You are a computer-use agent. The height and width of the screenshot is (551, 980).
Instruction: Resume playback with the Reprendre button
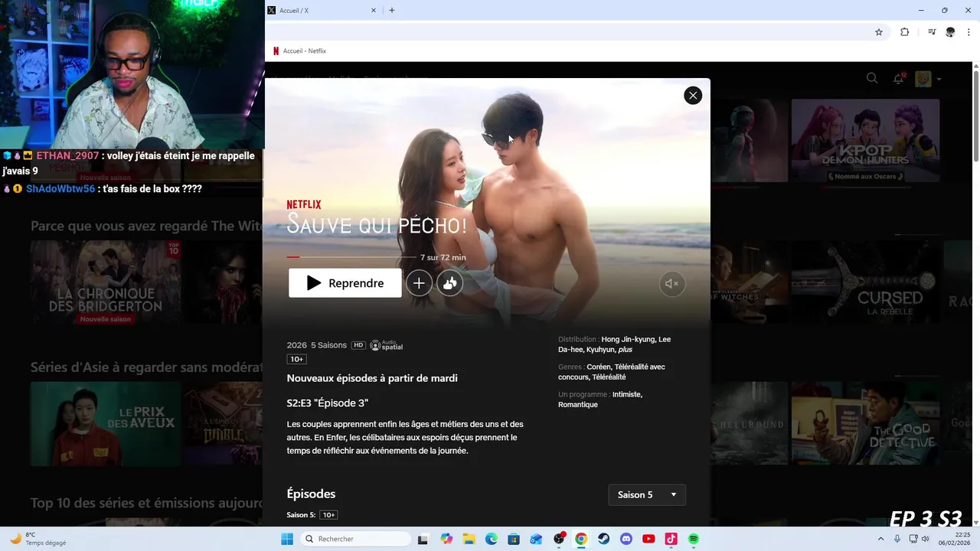point(345,283)
